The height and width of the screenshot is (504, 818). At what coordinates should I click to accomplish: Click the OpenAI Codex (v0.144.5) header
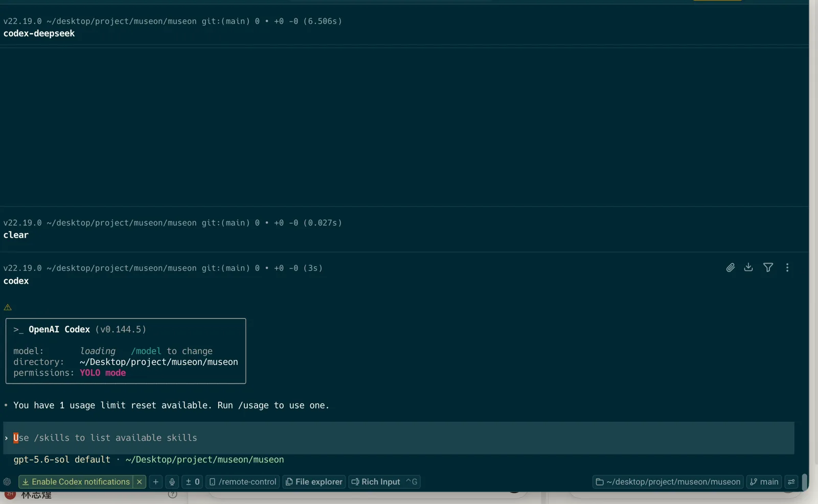pos(80,329)
